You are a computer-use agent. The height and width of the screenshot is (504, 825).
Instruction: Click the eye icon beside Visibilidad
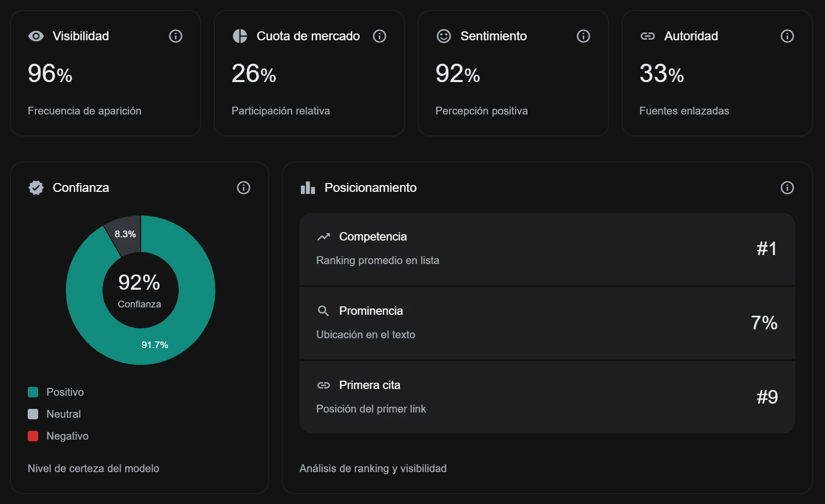pyautogui.click(x=36, y=36)
